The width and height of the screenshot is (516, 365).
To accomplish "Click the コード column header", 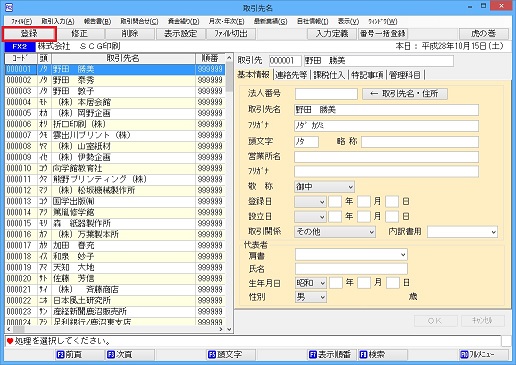I will coord(21,58).
